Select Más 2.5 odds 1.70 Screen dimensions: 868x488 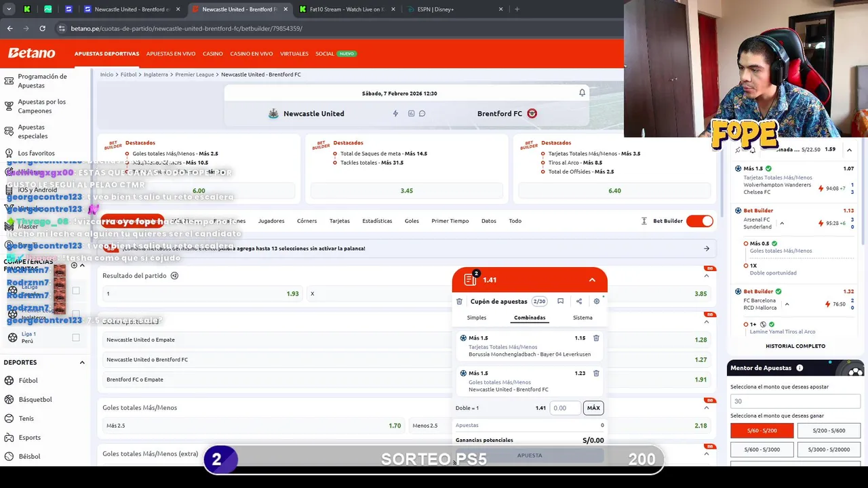click(254, 426)
